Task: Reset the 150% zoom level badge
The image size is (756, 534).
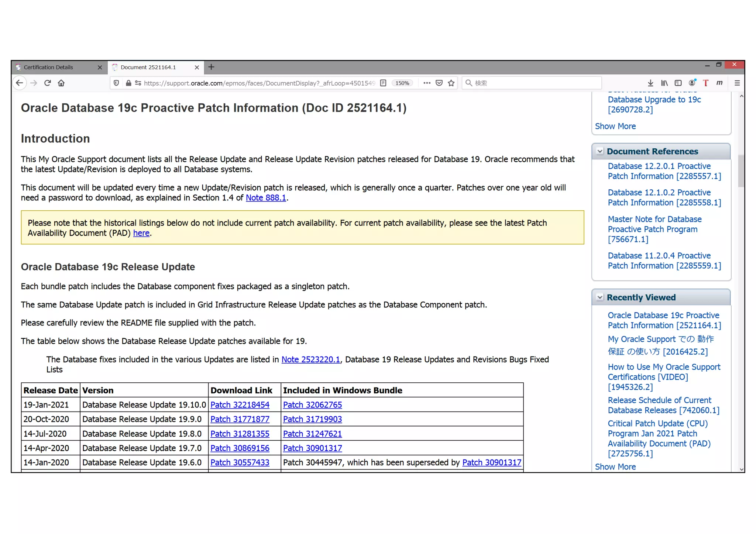Action: point(402,83)
